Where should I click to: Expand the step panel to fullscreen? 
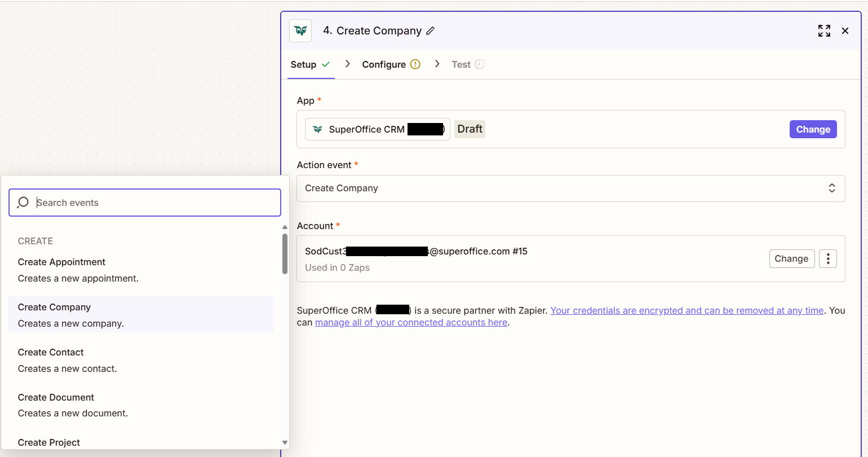824,30
